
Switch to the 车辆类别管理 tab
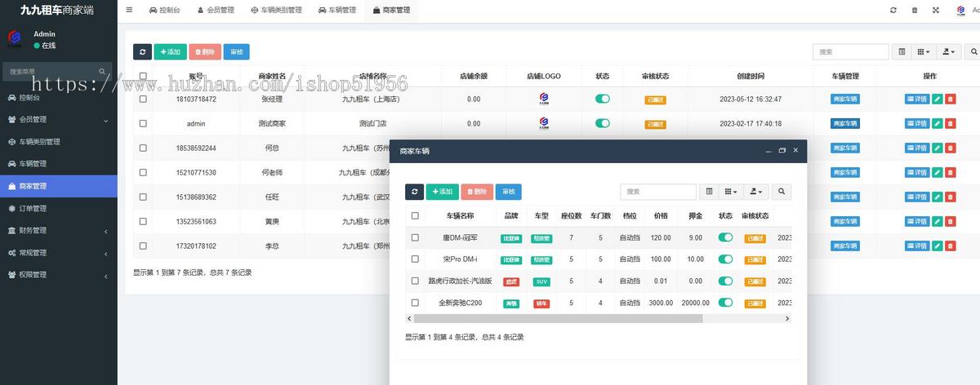coord(276,11)
